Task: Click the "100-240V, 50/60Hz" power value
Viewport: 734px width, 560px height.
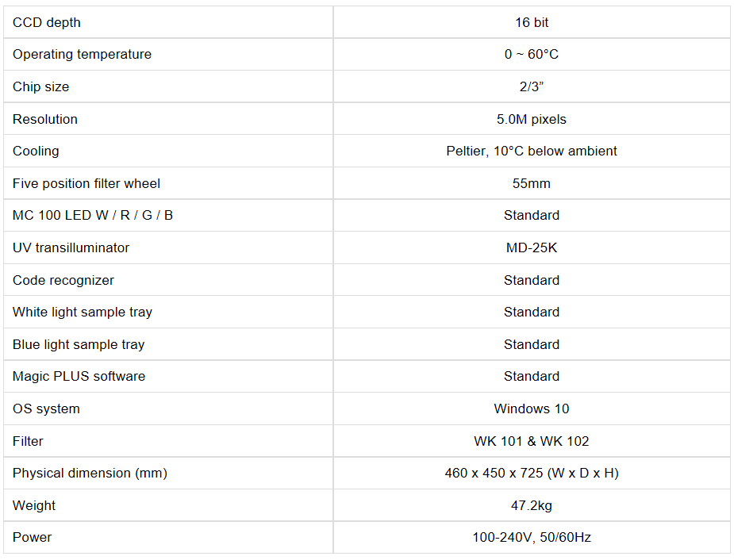Action: pos(531,537)
